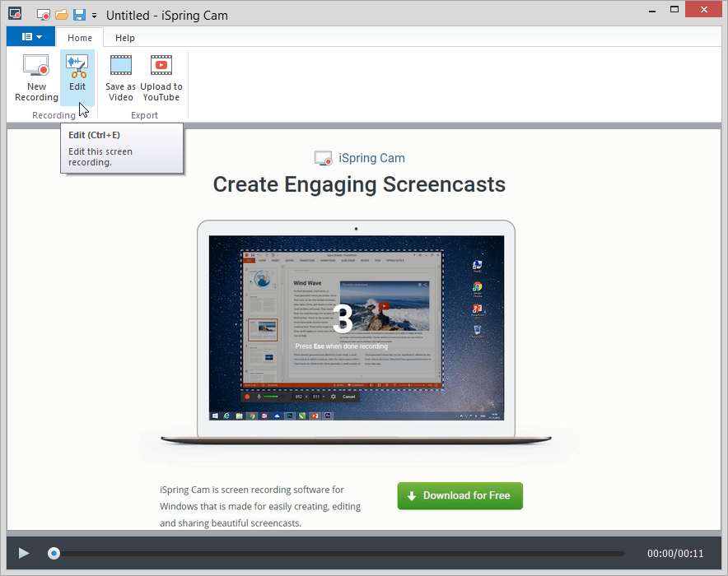Click the playback seek slider handle
The height and width of the screenshot is (576, 728).
pos(54,553)
